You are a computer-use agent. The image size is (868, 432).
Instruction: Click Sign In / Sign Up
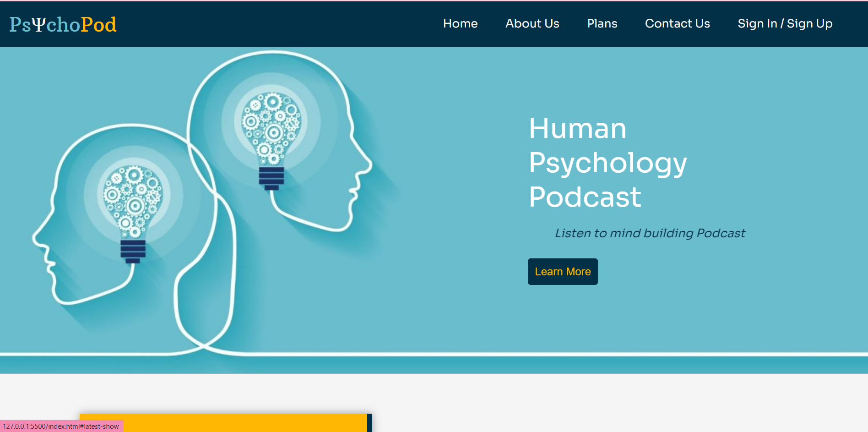(785, 23)
